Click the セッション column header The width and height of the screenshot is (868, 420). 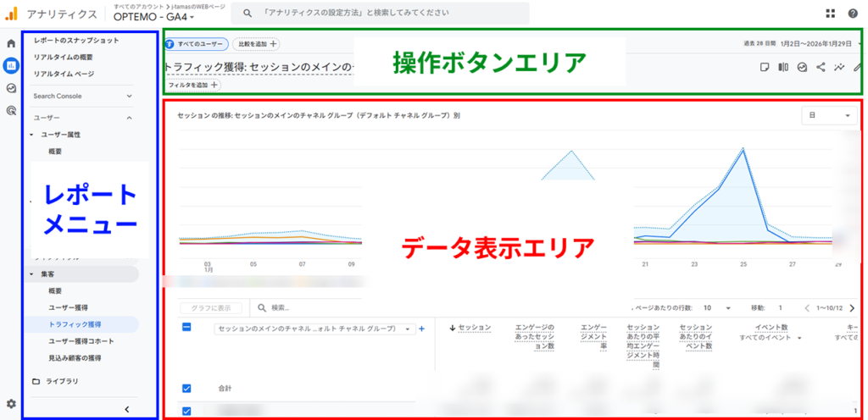click(475, 328)
